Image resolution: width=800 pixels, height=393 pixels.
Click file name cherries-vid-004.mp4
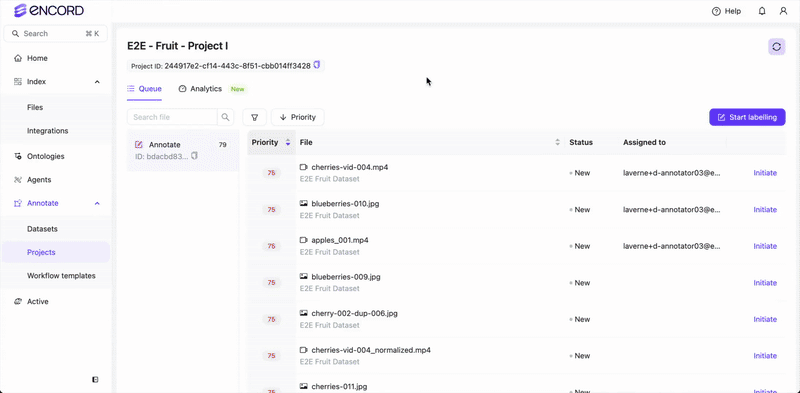tap(350, 167)
